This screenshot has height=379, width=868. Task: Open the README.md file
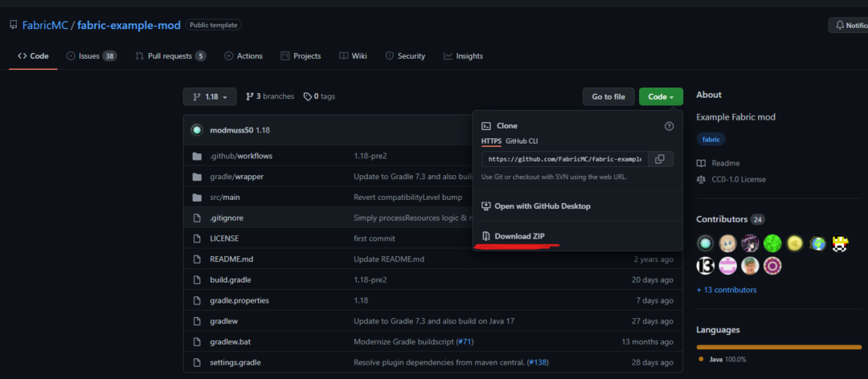(x=231, y=259)
